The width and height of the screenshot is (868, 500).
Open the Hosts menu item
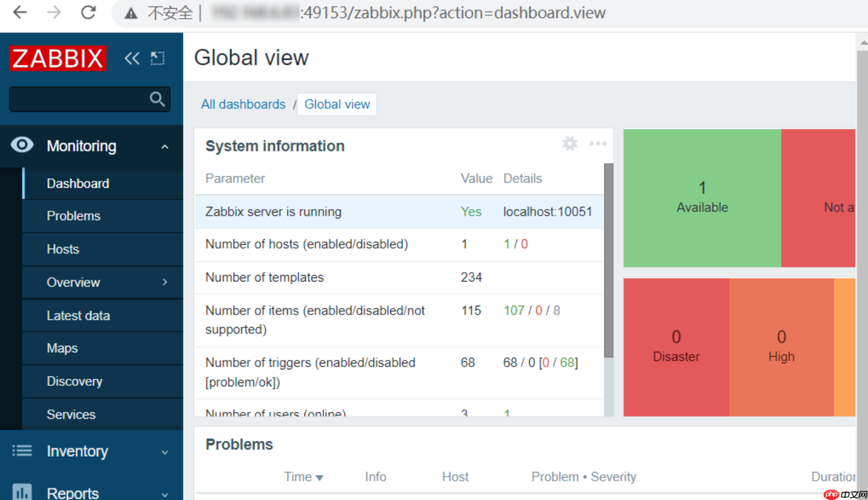[x=63, y=249]
